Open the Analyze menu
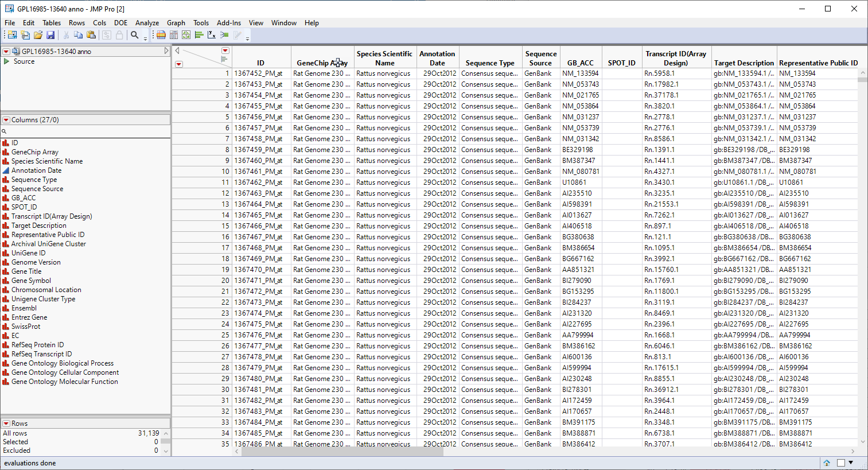This screenshot has width=868, height=470. 147,23
